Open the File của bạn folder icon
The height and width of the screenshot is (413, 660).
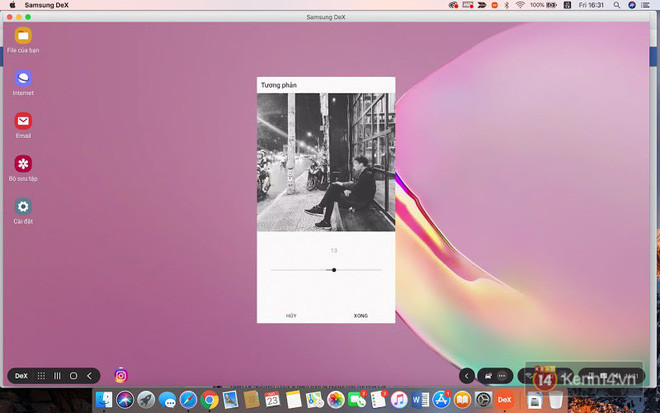[23, 36]
